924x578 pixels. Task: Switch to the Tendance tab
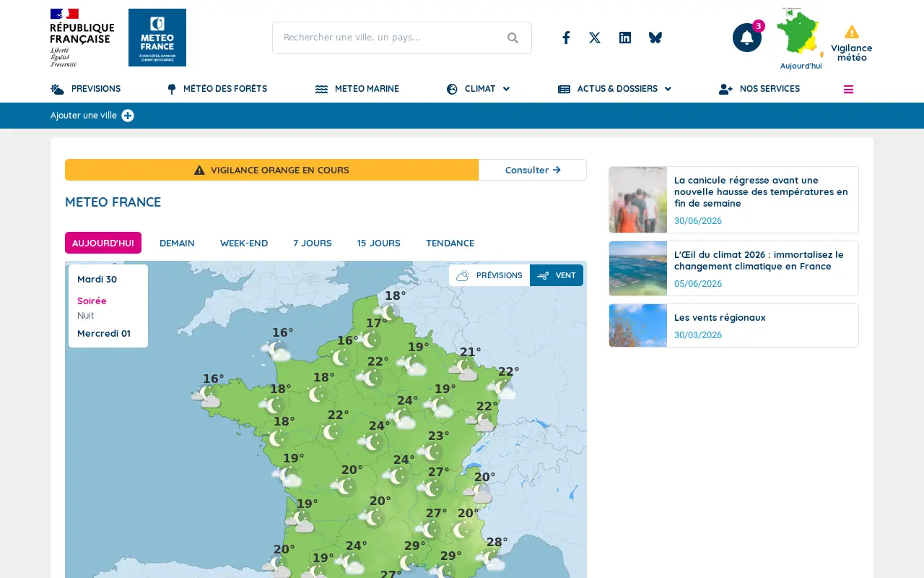coord(450,243)
